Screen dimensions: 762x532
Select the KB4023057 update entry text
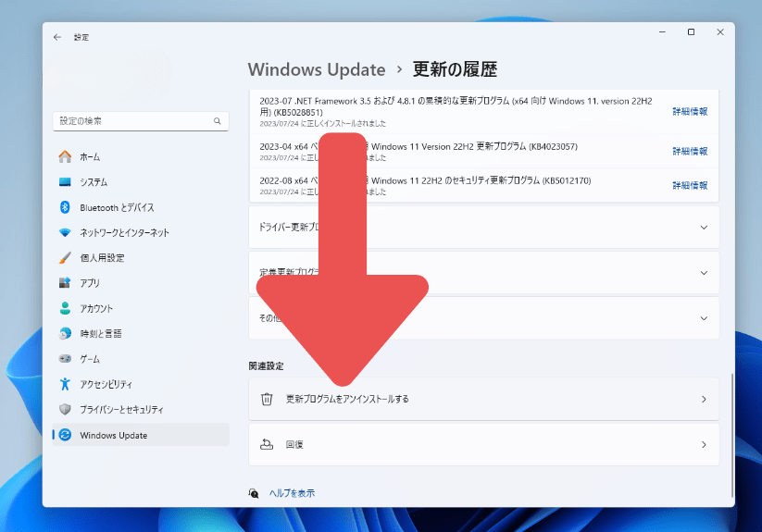coord(418,146)
